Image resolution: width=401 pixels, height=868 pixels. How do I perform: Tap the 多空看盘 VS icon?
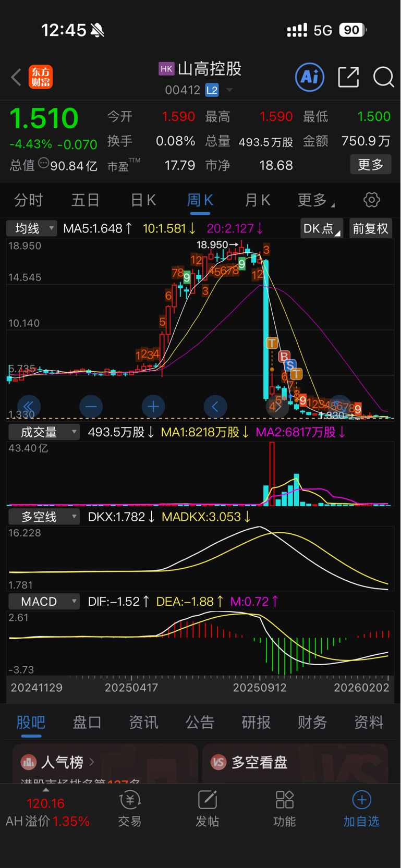[218, 762]
